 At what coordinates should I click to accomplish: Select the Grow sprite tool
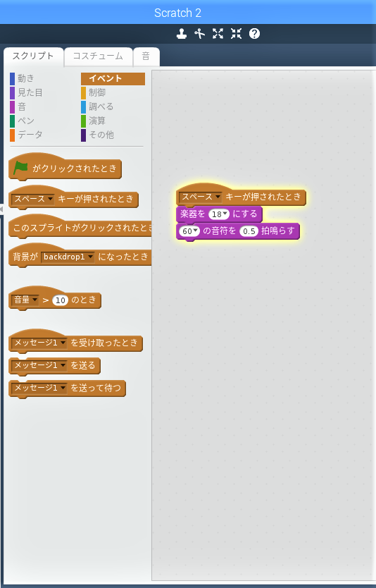point(218,34)
